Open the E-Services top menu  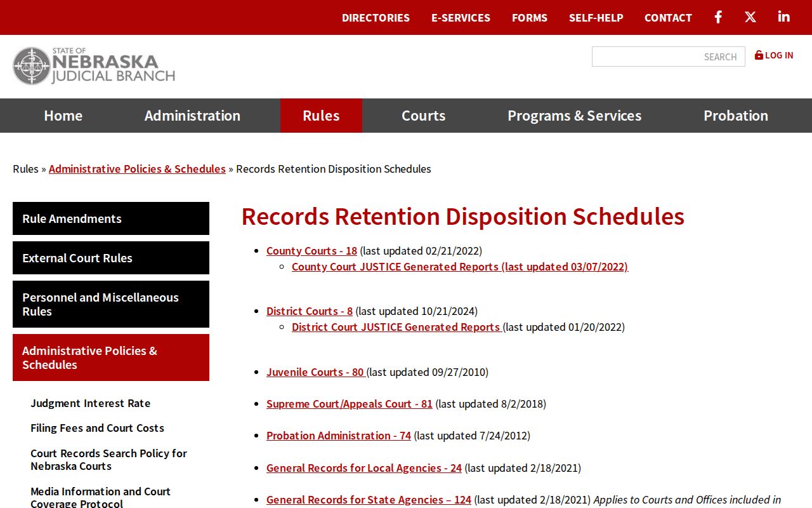[461, 18]
